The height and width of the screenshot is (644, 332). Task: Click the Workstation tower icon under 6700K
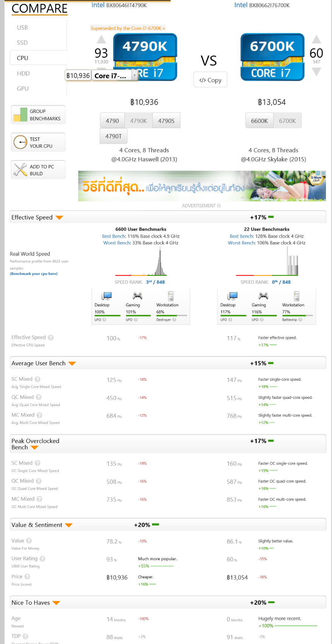tap(297, 296)
